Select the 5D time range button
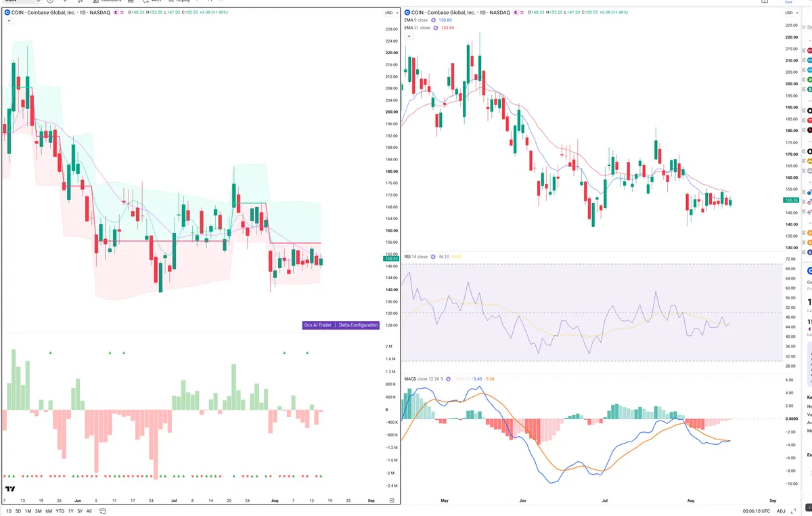 pos(18,511)
